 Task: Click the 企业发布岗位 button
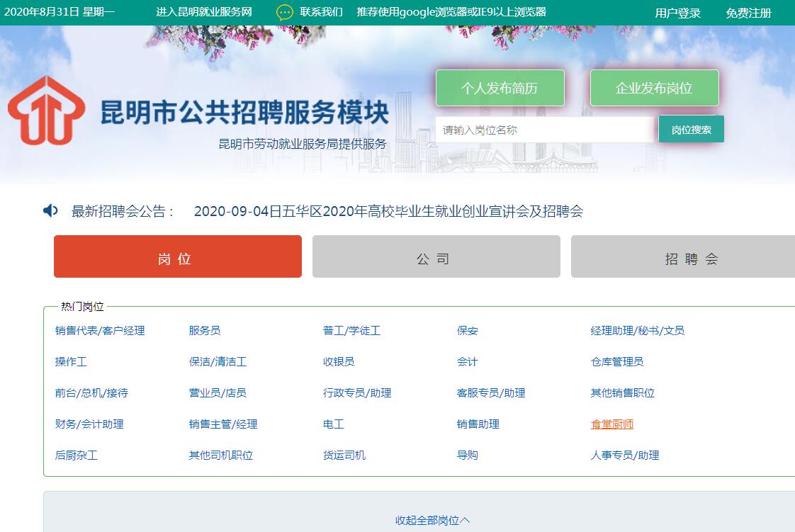(654, 88)
